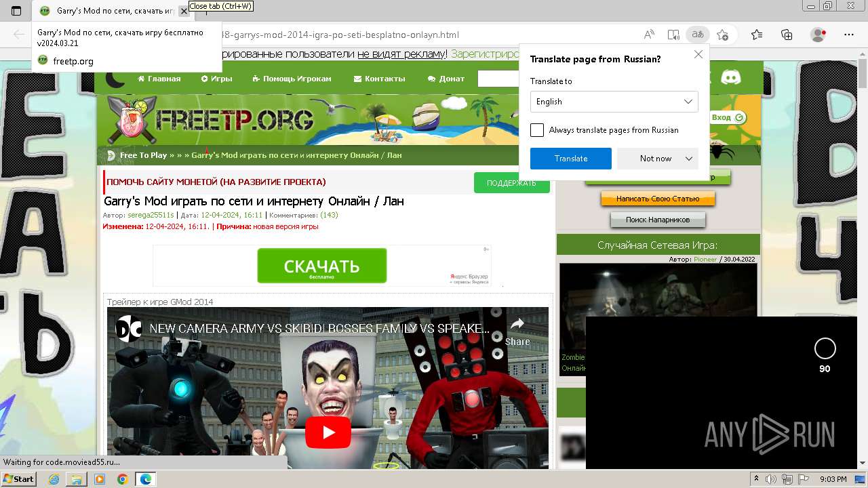Open the Игры menu item
868x488 pixels.
[217, 79]
